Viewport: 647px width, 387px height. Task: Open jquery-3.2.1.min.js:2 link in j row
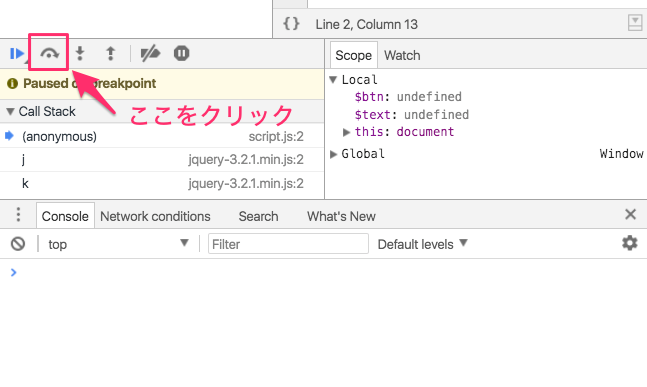click(x=246, y=159)
